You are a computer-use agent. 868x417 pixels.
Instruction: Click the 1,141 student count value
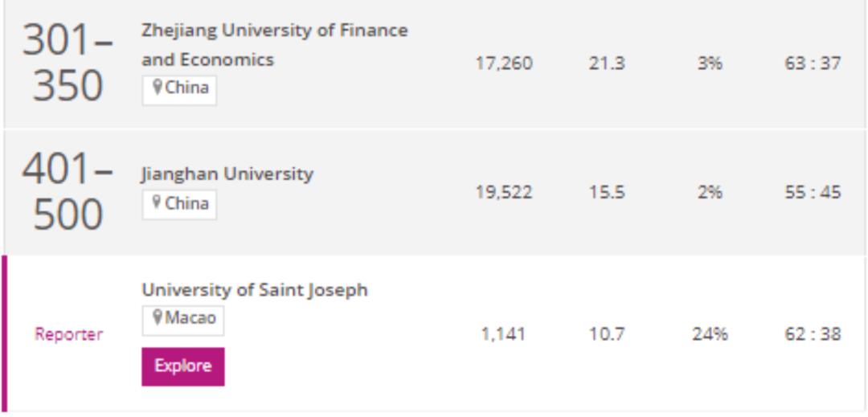tap(503, 334)
